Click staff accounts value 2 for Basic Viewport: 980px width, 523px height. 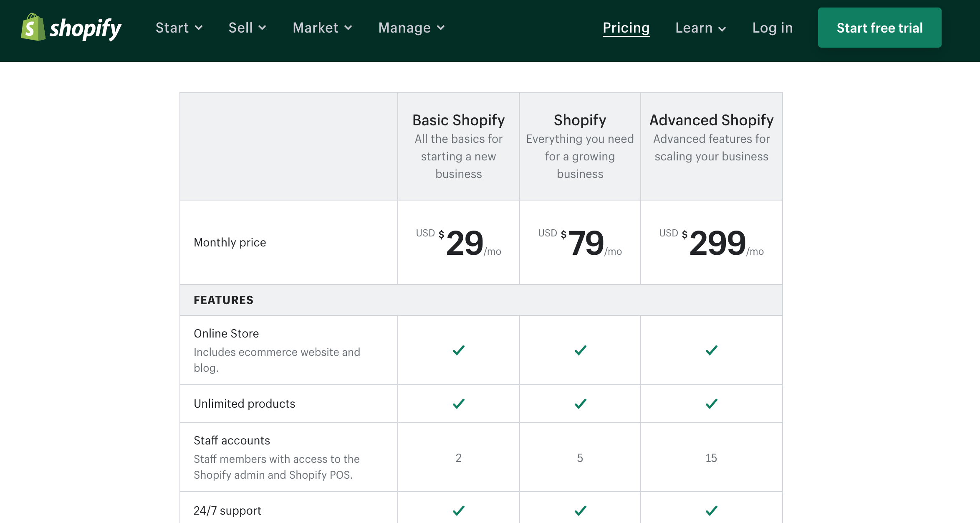(x=458, y=458)
